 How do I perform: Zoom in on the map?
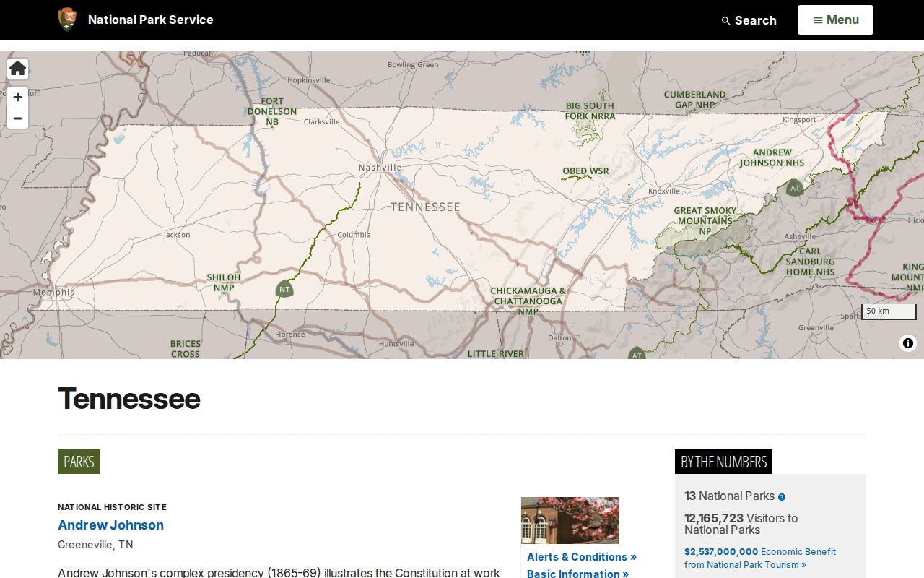click(18, 97)
